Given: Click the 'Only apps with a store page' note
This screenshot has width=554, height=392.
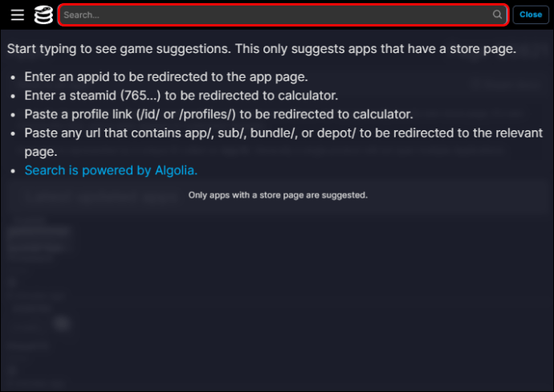Looking at the screenshot, I should pyautogui.click(x=278, y=195).
